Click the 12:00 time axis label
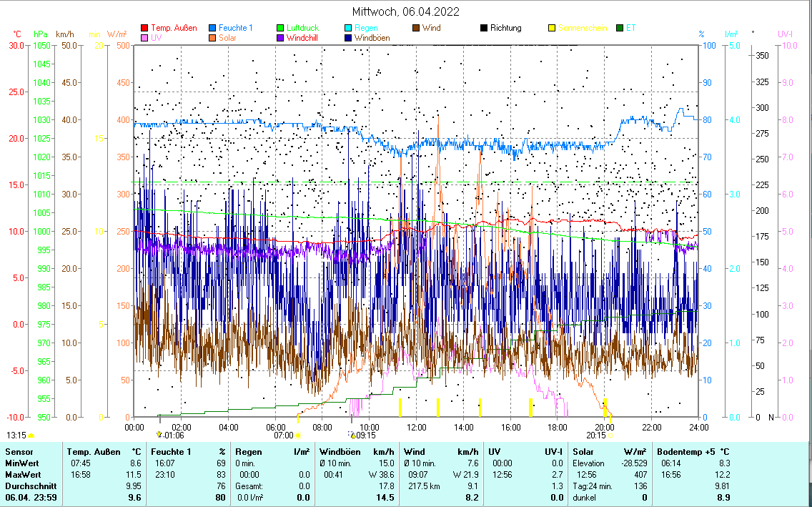The width and height of the screenshot is (812, 507). point(416,427)
